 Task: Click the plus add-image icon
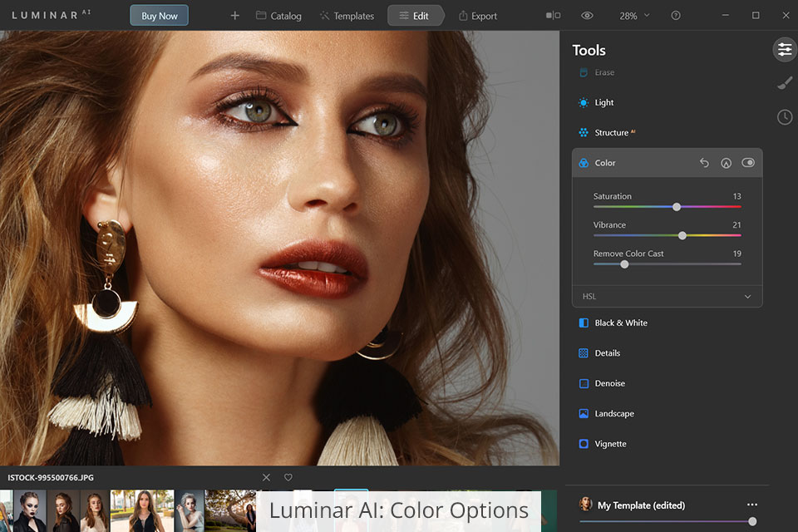[234, 16]
